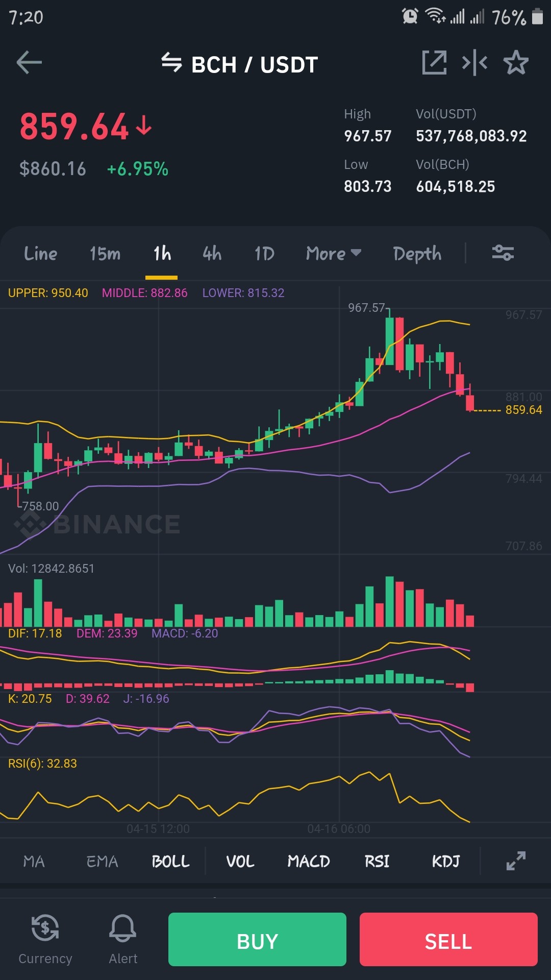Tap the swap pair icon beside BCH / USDT
This screenshot has height=980, width=551.
coord(171,63)
